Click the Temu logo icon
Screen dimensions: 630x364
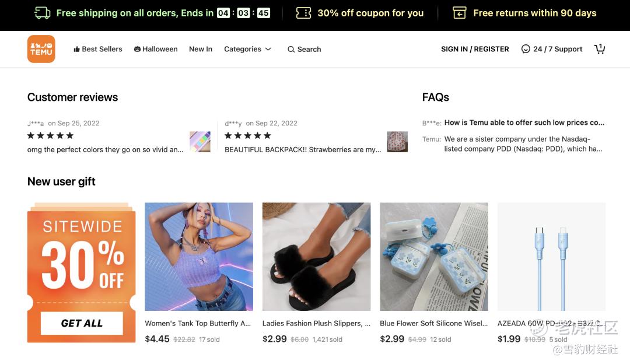tap(41, 49)
